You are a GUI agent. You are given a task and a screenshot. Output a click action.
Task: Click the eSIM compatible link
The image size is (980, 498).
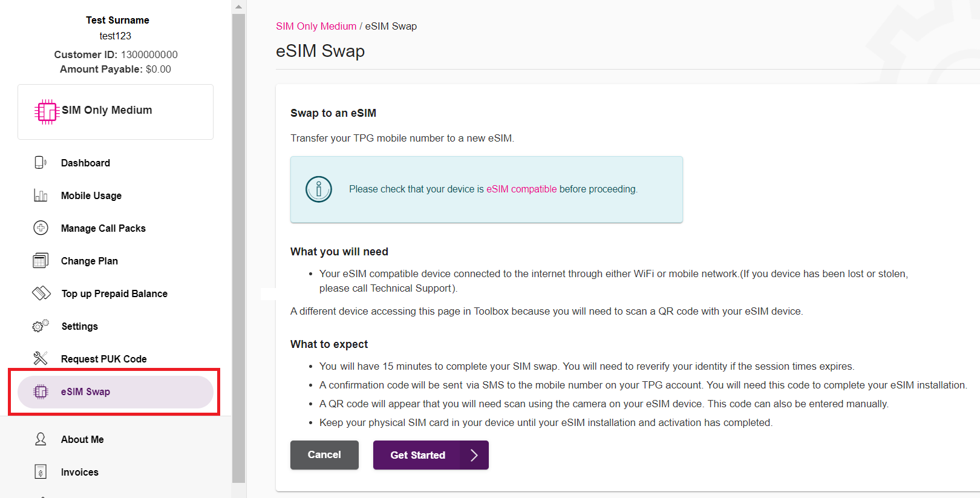click(521, 189)
